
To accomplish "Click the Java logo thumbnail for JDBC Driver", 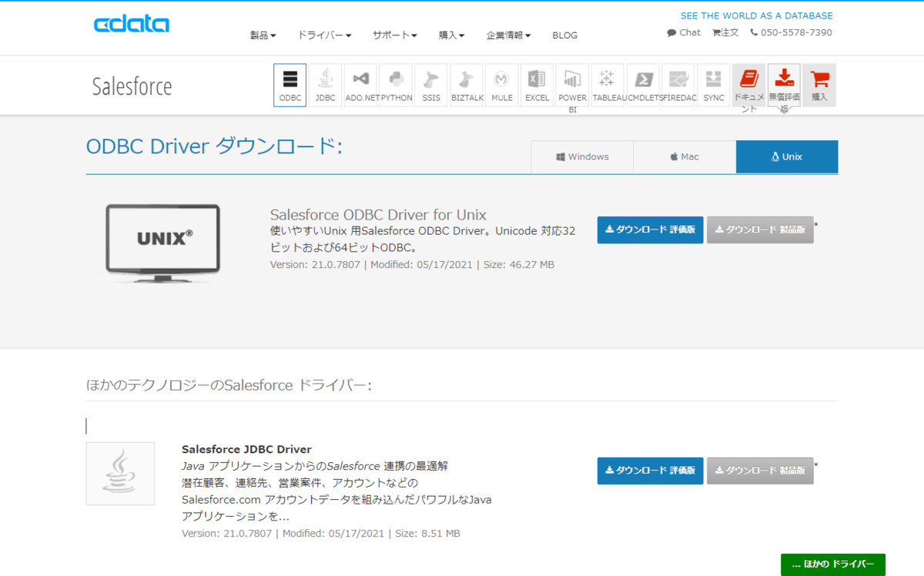I will (x=120, y=474).
